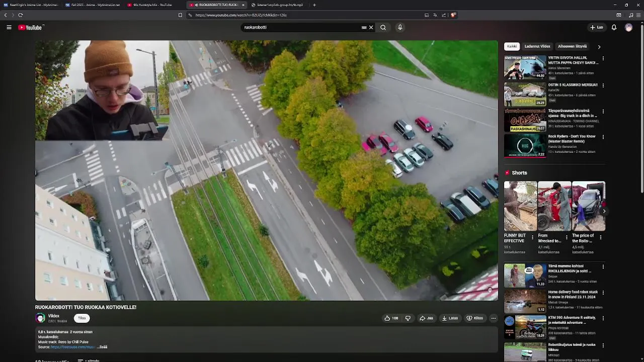Open options for food robot stuck video
Screen dimensions: 644x362
tap(603, 293)
